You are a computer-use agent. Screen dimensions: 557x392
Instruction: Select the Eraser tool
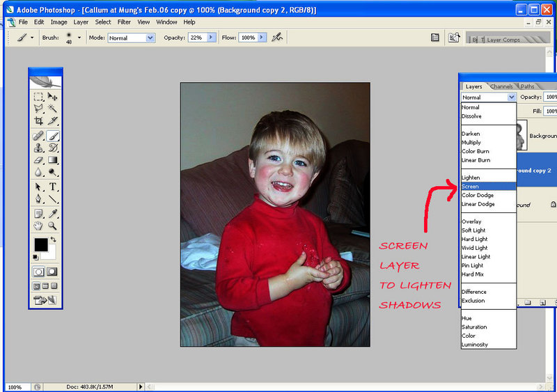click(x=38, y=160)
